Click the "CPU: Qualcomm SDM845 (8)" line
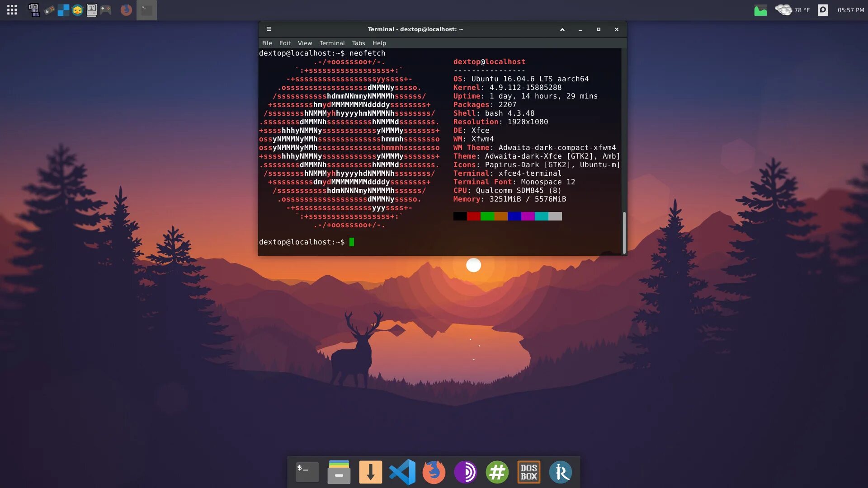 507,191
